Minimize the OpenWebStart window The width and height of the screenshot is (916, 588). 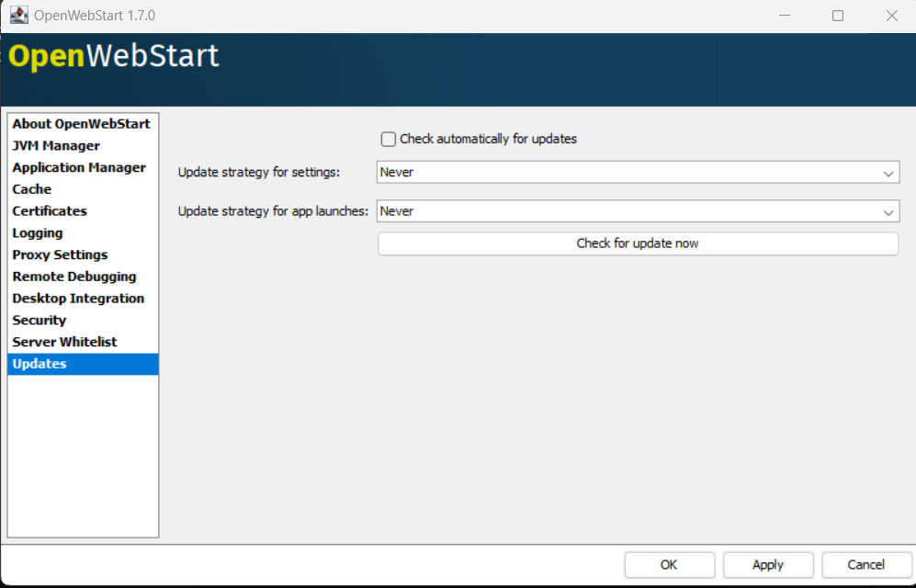tap(785, 16)
